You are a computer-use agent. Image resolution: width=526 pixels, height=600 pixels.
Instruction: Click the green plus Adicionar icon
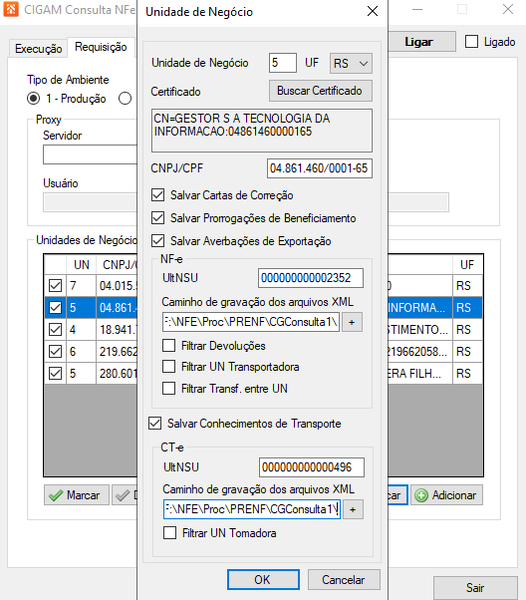click(421, 496)
